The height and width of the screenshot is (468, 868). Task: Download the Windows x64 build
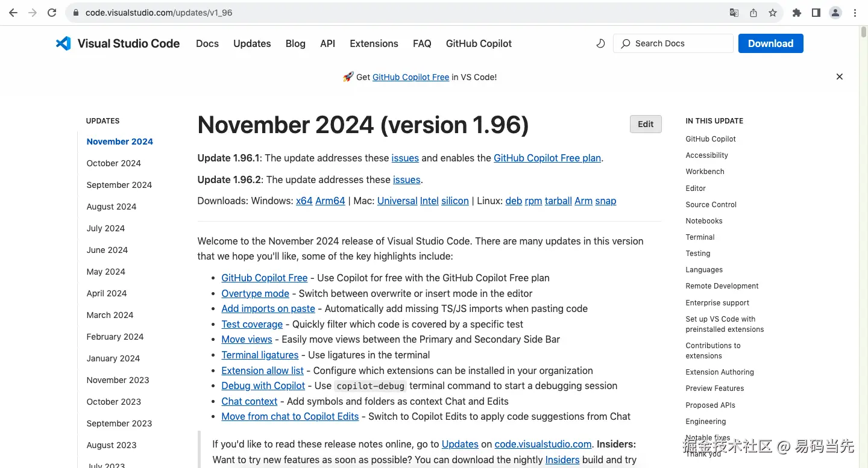click(304, 201)
